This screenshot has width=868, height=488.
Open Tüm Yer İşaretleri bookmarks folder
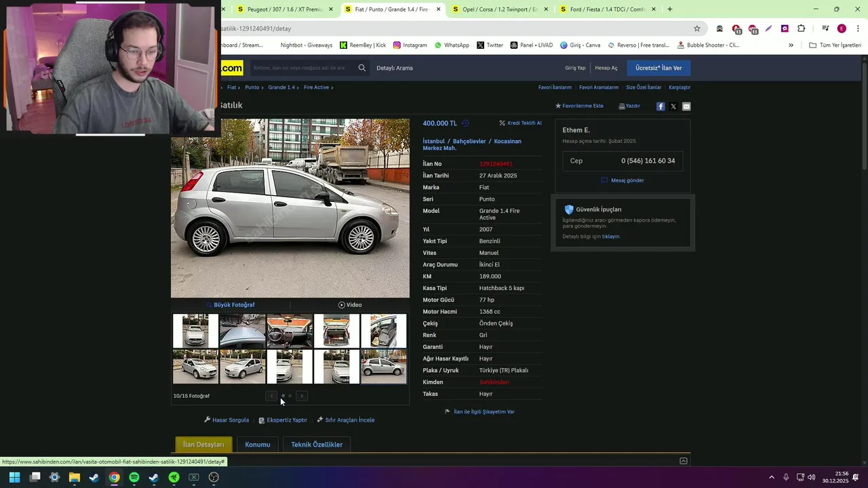pos(835,45)
